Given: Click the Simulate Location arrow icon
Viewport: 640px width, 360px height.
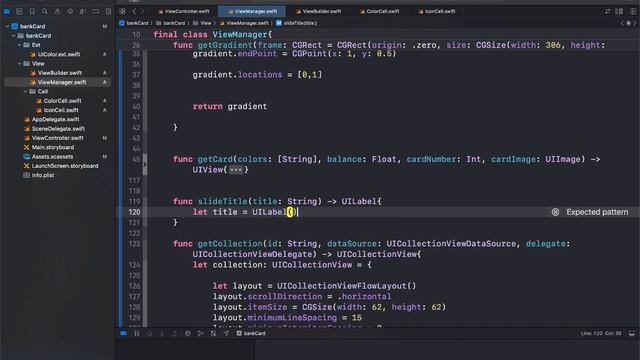Looking at the screenshot, I should pos(226,333).
